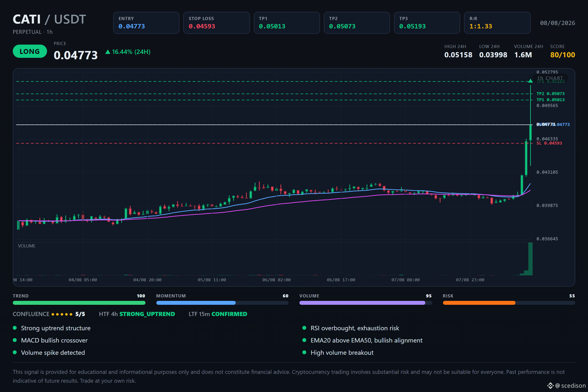The width and height of the screenshot is (588, 392).
Task: Click the @scedison handle
Action: (571, 385)
